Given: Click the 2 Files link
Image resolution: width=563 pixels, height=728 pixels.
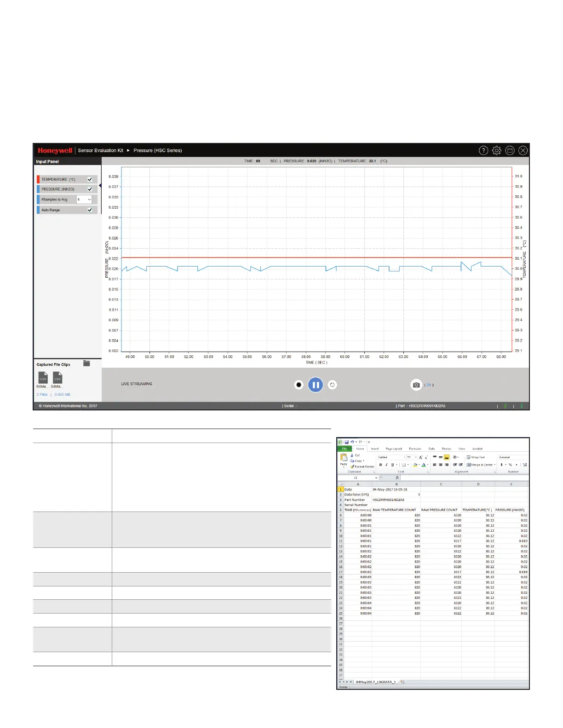Looking at the screenshot, I should (x=42, y=394).
